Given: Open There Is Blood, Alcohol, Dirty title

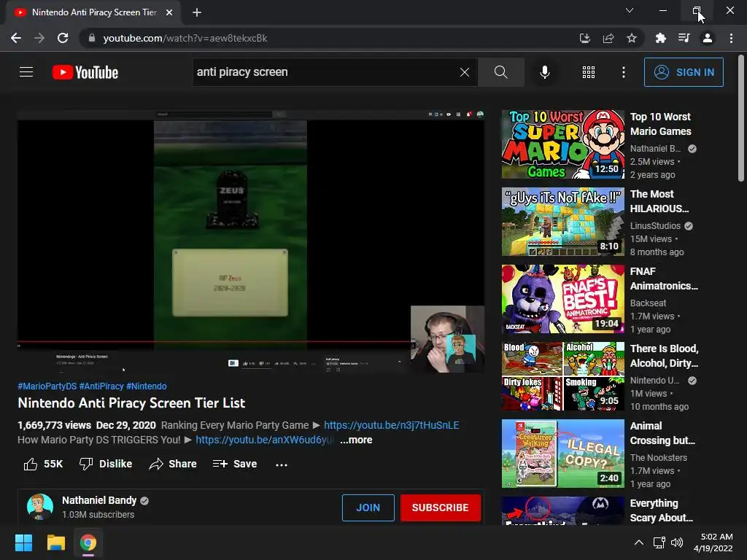Looking at the screenshot, I should 664,356.
